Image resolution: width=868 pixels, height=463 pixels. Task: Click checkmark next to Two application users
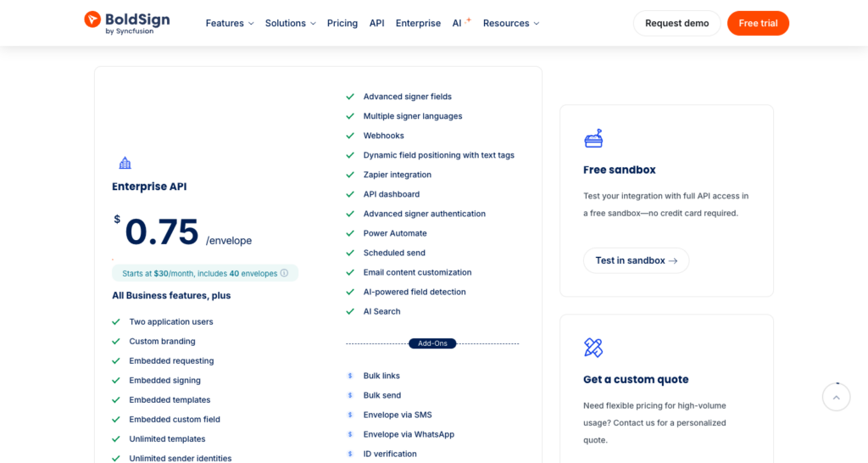coord(115,321)
